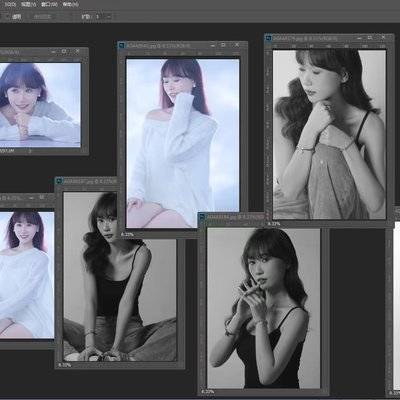
Task: Select the hands-at-lips B&W photo canvas
Action: pos(263,308)
